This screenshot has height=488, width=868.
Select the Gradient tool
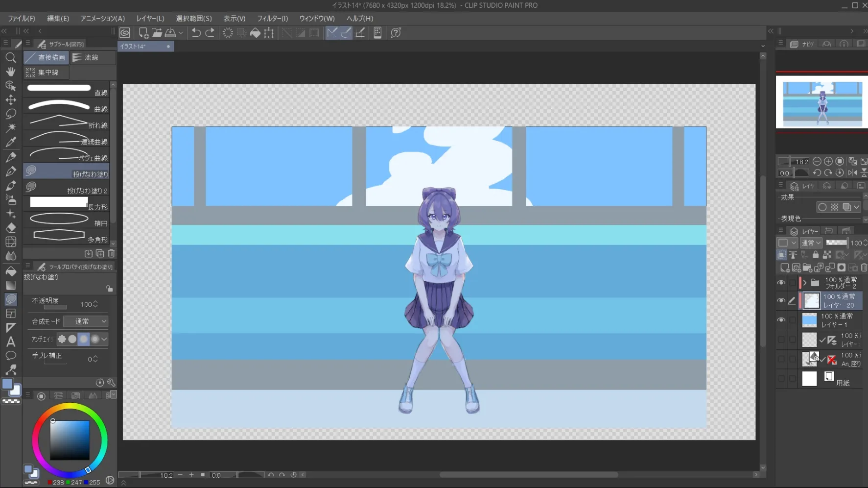coord(10,285)
